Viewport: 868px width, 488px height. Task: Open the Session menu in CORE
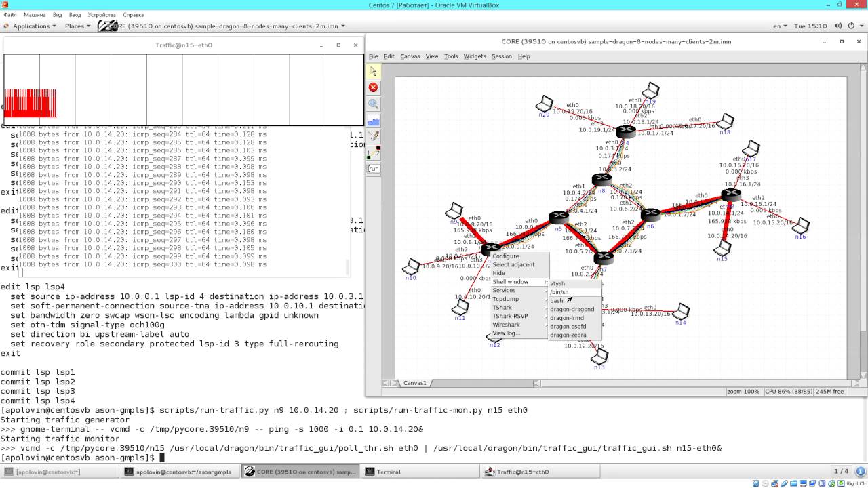point(502,56)
